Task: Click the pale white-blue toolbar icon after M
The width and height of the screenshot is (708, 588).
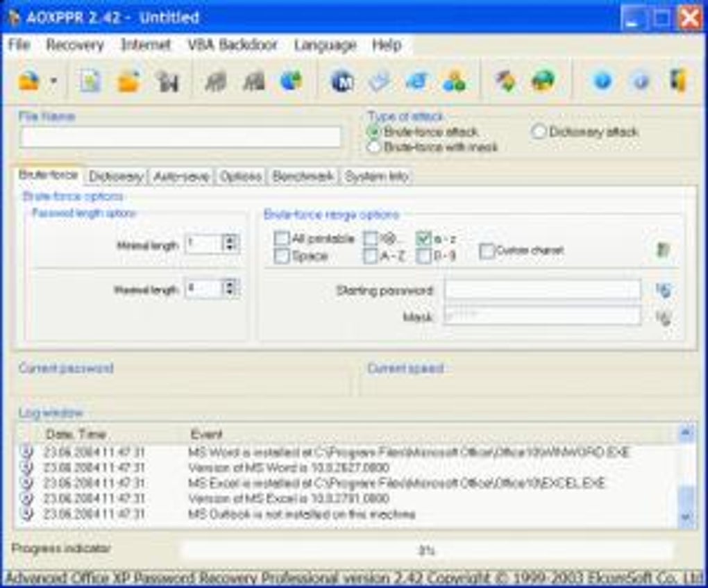Action: click(380, 81)
